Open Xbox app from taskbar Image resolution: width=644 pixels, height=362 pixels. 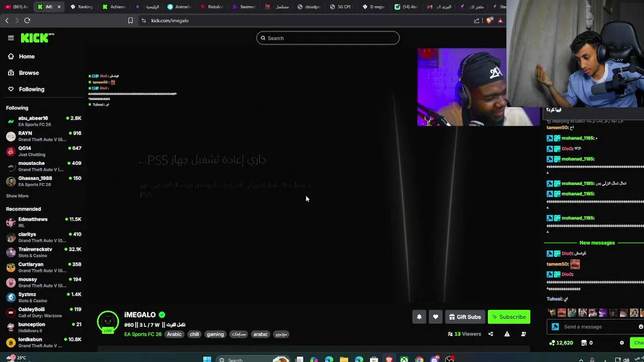pyautogui.click(x=404, y=359)
